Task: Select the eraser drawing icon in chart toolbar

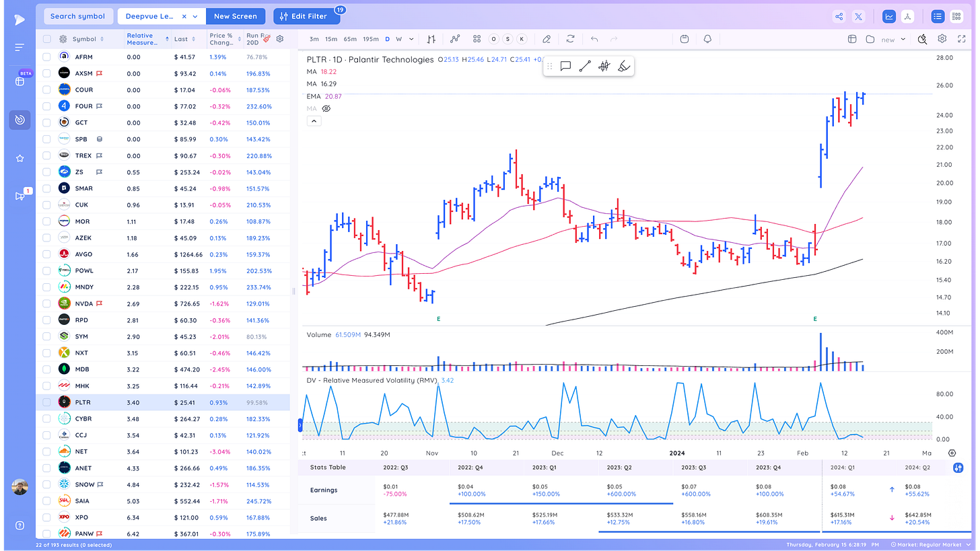Action: 547,39
